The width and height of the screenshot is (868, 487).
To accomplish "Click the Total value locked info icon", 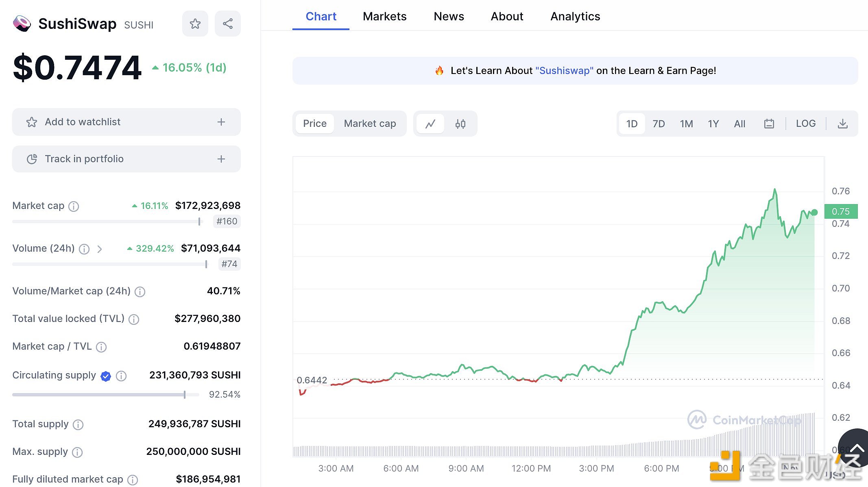I will point(134,319).
